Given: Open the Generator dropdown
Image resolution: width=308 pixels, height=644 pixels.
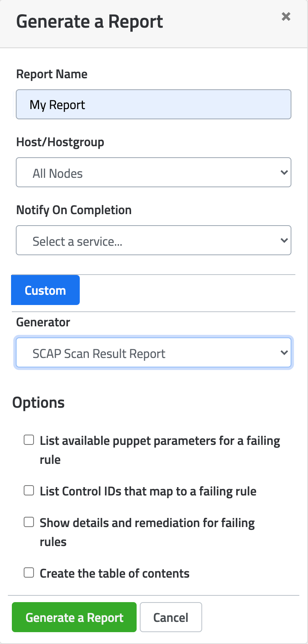Looking at the screenshot, I should coord(153,353).
